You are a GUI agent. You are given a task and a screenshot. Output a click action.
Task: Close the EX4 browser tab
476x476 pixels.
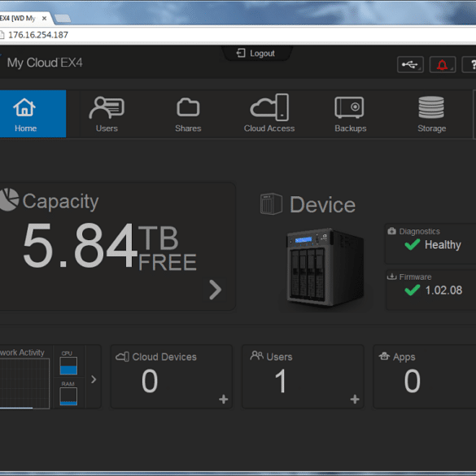pyautogui.click(x=44, y=18)
